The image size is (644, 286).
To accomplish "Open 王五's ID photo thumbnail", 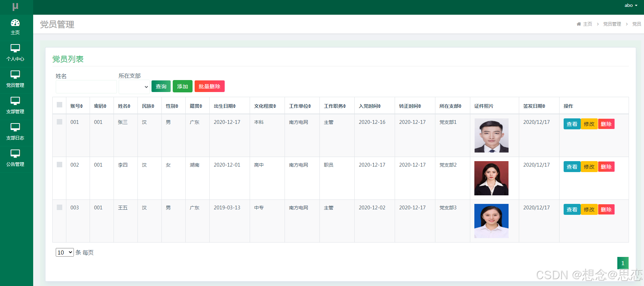I will (x=491, y=221).
